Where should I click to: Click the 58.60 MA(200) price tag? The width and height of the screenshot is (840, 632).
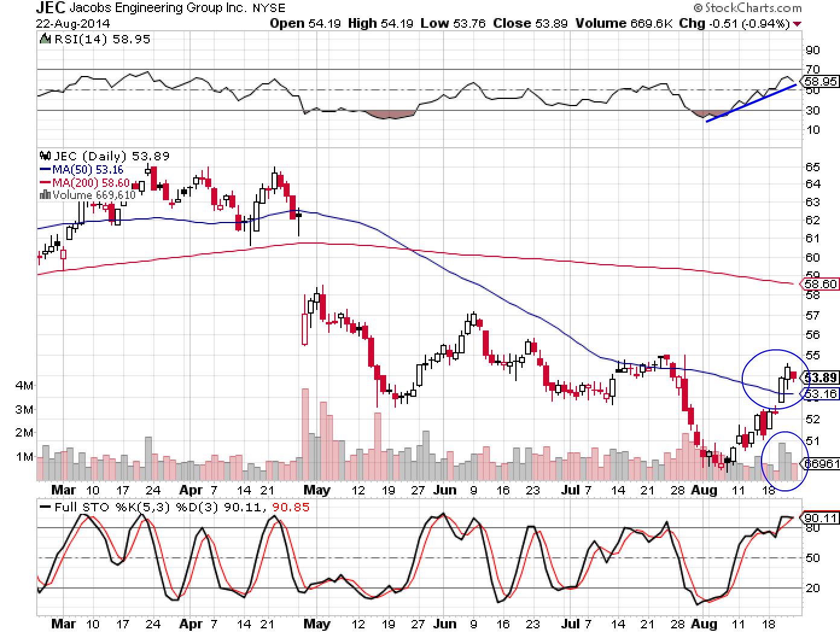tap(821, 284)
